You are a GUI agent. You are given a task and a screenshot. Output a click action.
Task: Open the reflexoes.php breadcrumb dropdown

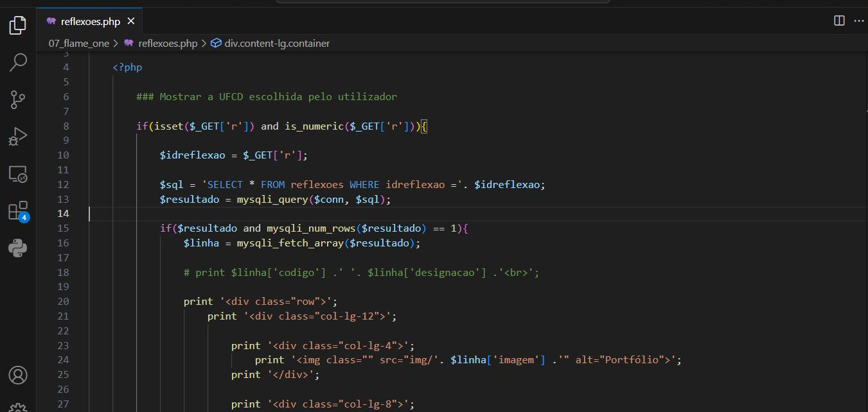167,44
